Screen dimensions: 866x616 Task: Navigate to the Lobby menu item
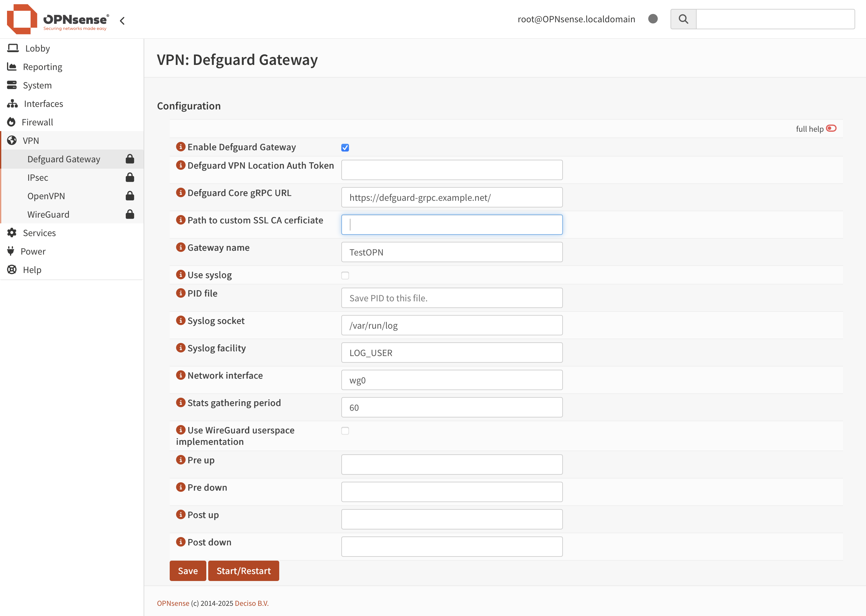(38, 48)
